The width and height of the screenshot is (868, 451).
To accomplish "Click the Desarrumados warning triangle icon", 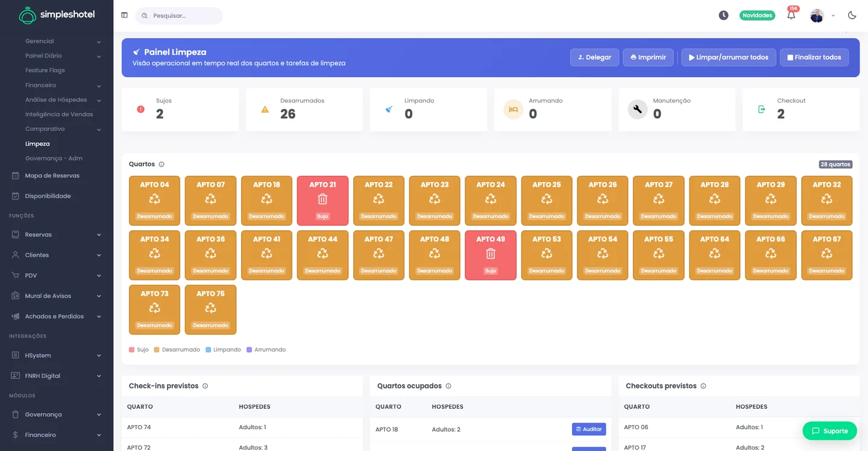I will (x=265, y=109).
